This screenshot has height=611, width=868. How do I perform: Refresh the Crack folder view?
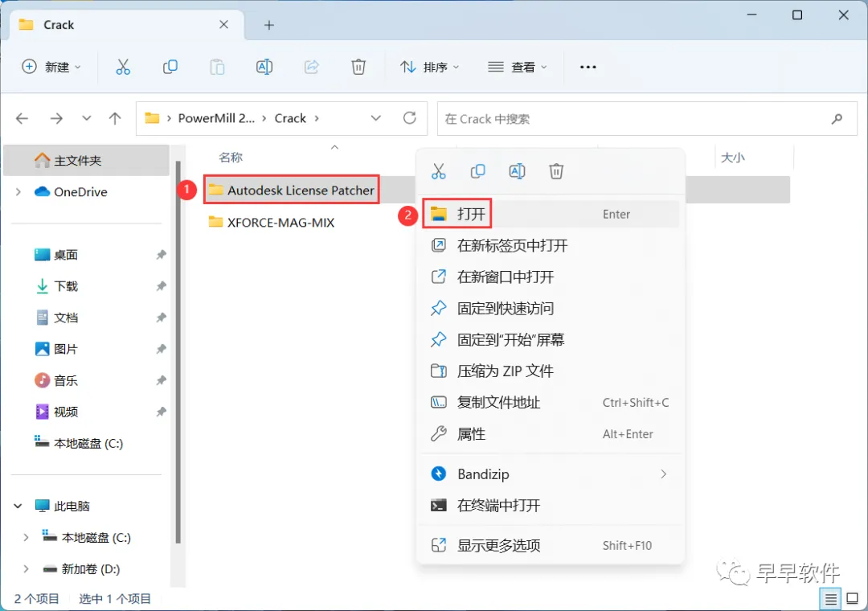(410, 118)
